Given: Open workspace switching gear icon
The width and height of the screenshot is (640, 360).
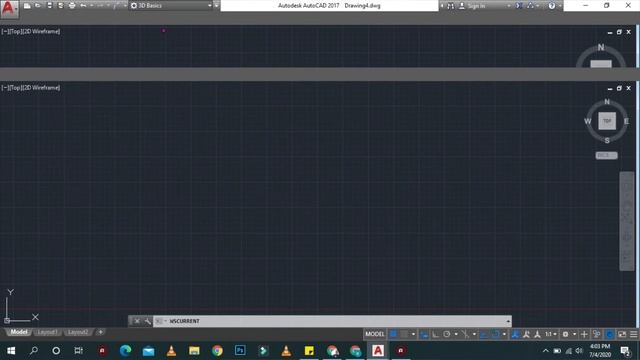Looking at the screenshot, I should [565, 334].
